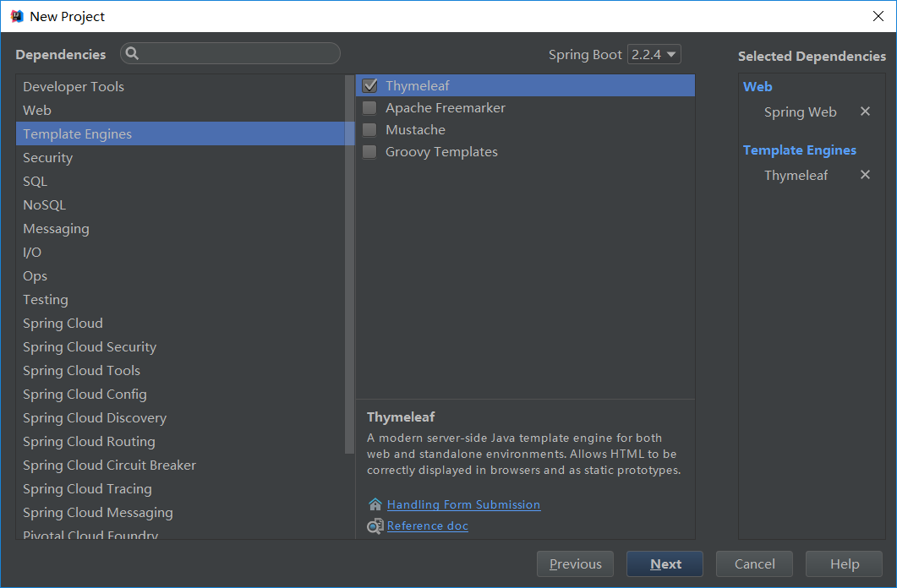Select the Ops category
897x588 pixels.
pyautogui.click(x=181, y=276)
